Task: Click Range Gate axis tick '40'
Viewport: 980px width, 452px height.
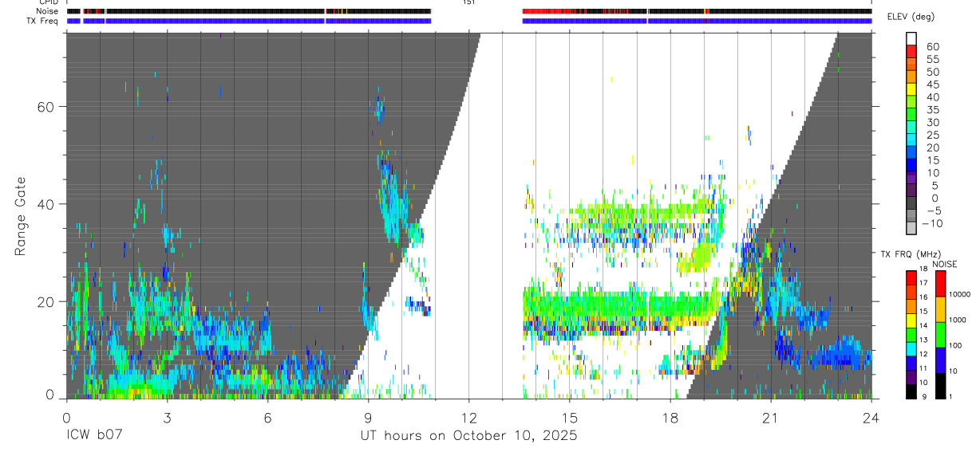Action: 47,204
